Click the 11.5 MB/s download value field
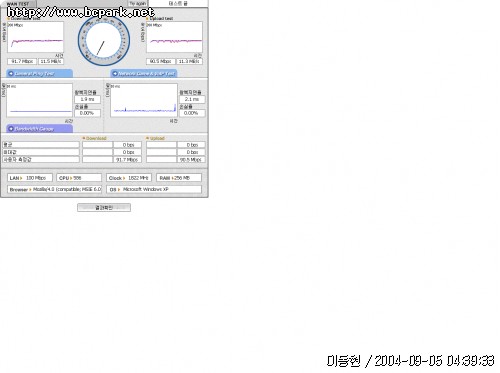 [x=51, y=61]
